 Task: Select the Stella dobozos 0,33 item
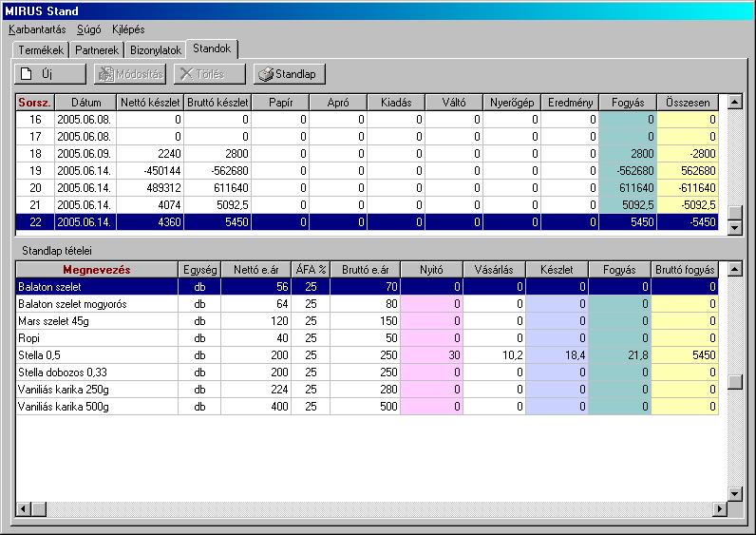pyautogui.click(x=367, y=373)
